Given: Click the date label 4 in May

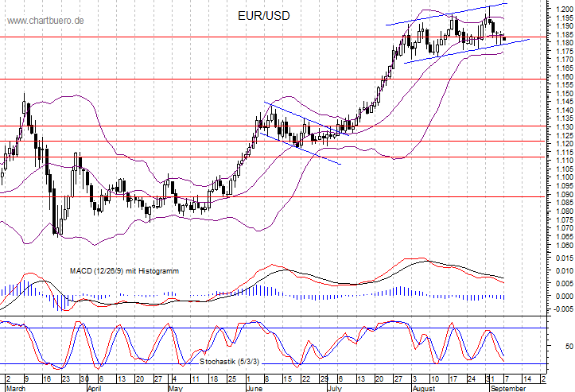Looking at the screenshot, I should point(175,378).
